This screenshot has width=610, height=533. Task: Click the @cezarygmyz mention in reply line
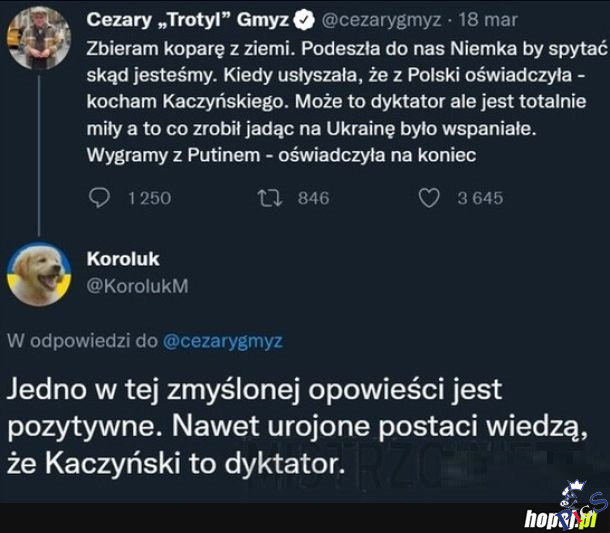(222, 341)
